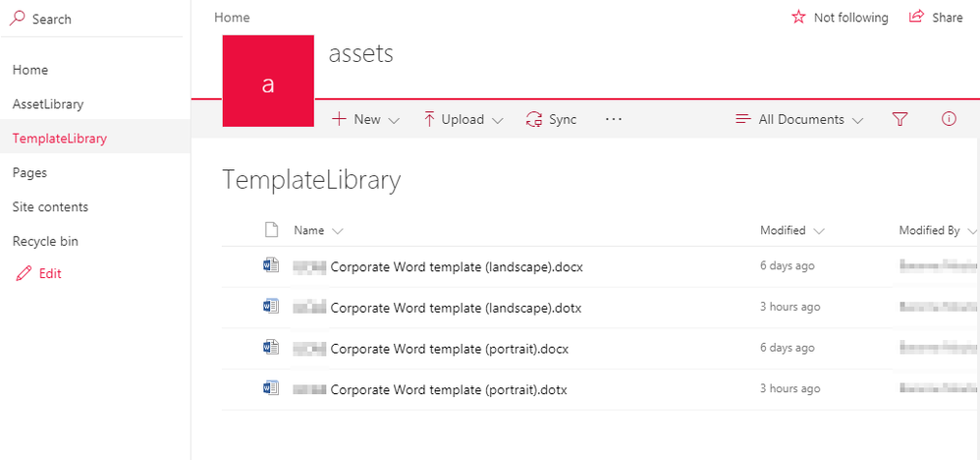Click the filter funnel icon
Screen dimensions: 980x460
point(899,119)
